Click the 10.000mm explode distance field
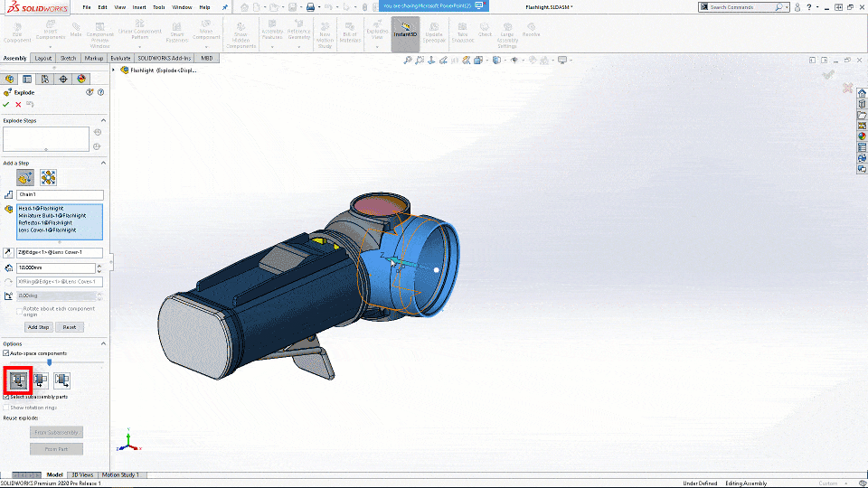Image resolution: width=868 pixels, height=488 pixels. 55,267
